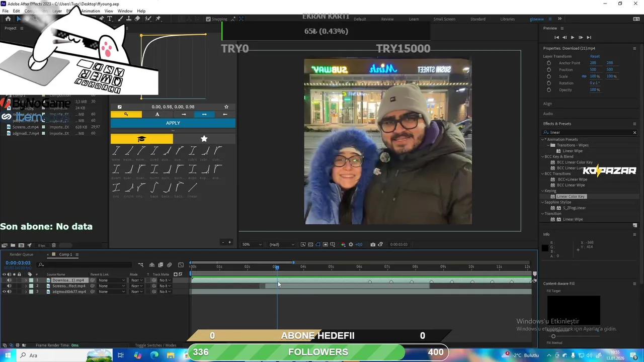
Task: Click the star next to curve values
Action: point(226,107)
